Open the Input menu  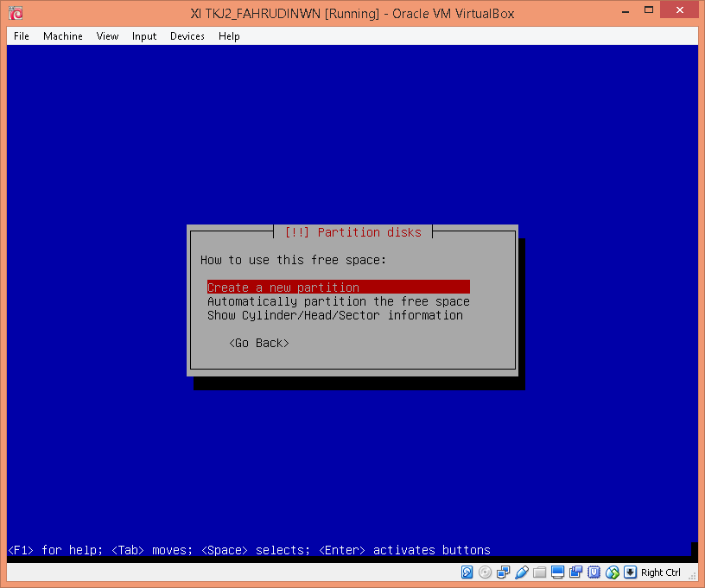pos(144,36)
